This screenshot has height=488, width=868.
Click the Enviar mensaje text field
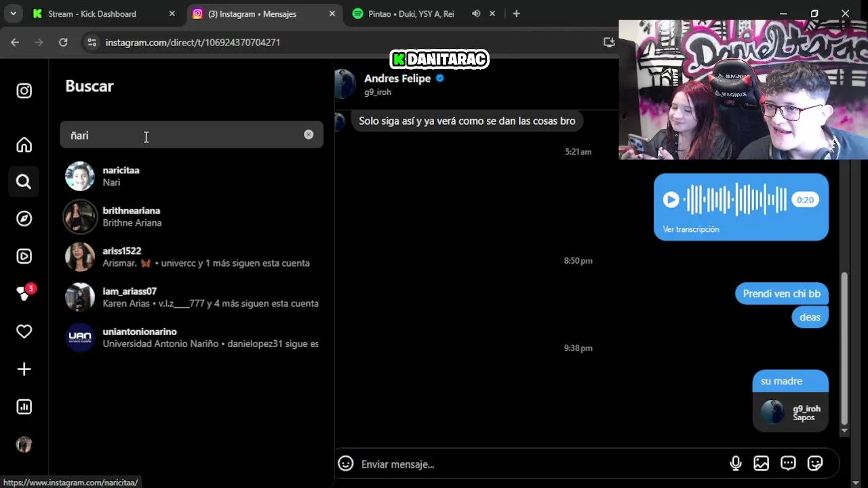pyautogui.click(x=539, y=464)
